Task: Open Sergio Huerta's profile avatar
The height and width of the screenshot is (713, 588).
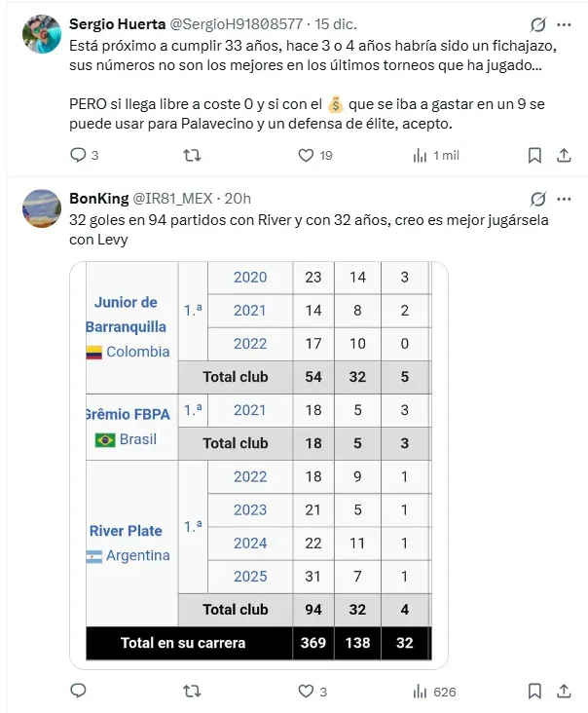Action: click(x=41, y=35)
